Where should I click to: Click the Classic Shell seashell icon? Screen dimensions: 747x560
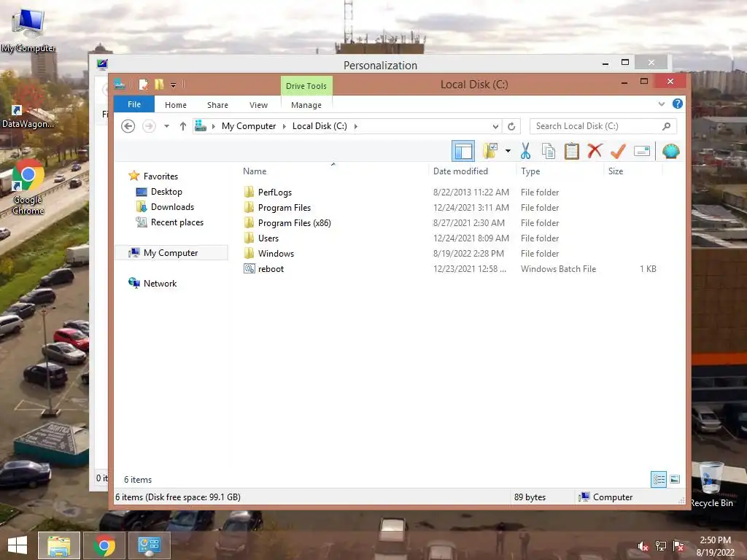pos(671,152)
